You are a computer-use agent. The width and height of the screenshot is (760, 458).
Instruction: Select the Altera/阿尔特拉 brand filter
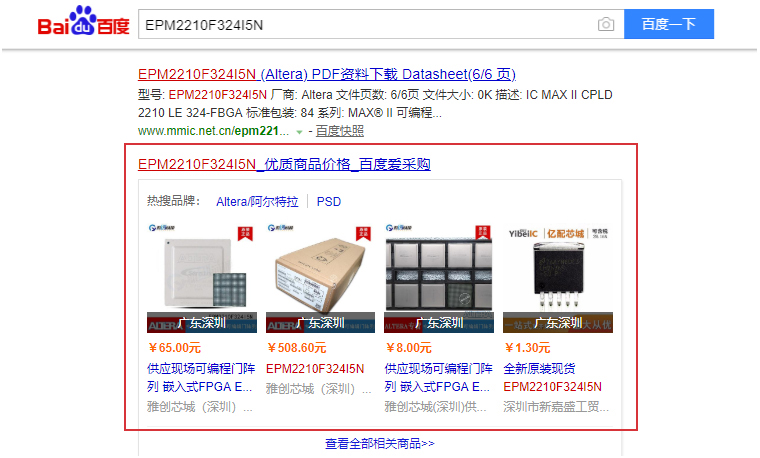tap(257, 202)
